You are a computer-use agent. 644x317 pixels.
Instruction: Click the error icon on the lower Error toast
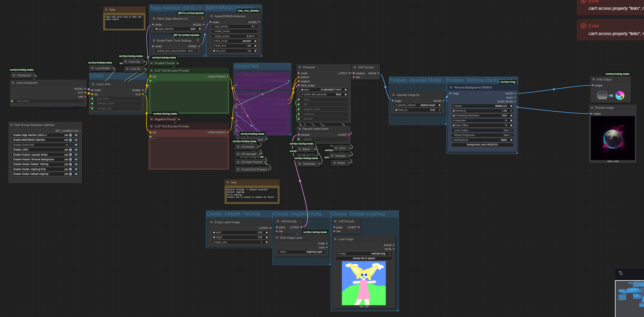pos(584,26)
